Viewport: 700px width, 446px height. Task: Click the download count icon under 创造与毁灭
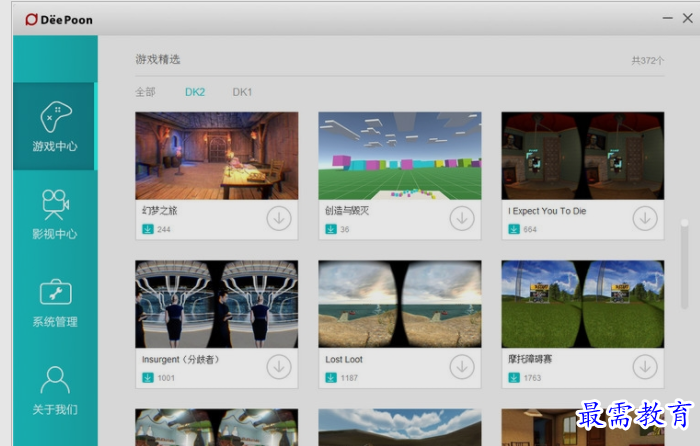point(331,229)
